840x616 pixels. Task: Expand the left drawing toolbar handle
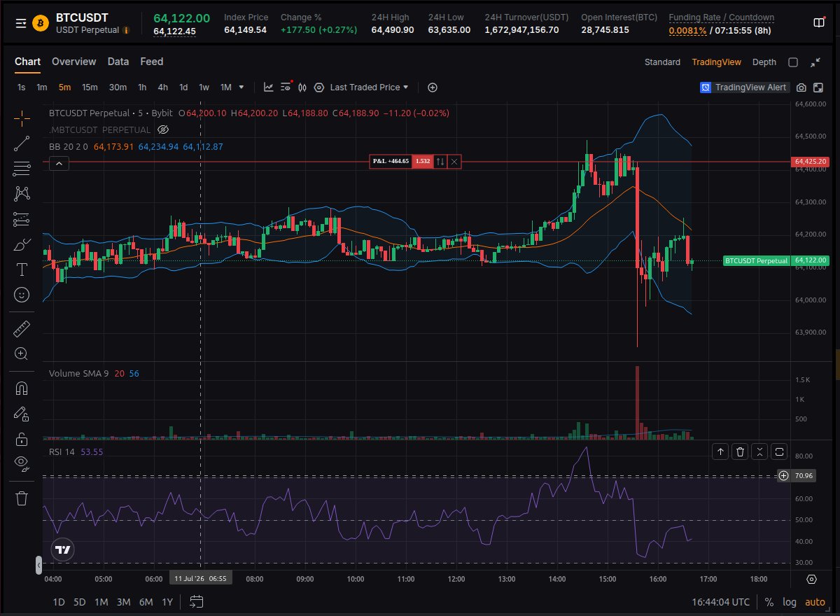click(x=38, y=566)
